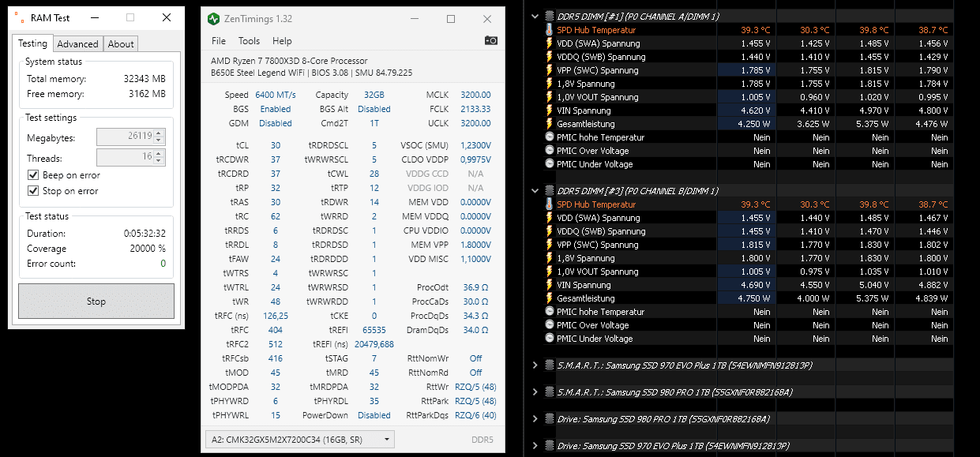Click DIMM #3 PMIC Over Voltage status icon
Viewport: 980px width, 457px height.
click(x=549, y=325)
